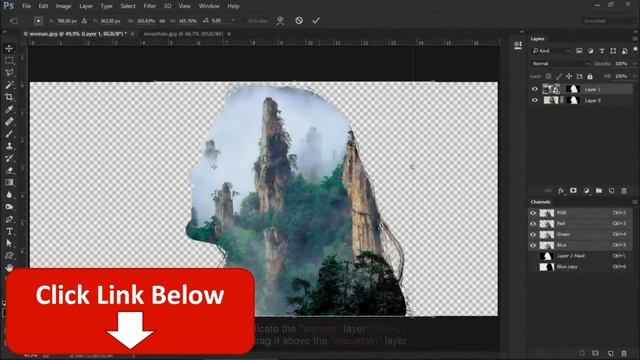Image resolution: width=640 pixels, height=360 pixels.
Task: Toggle lock all padlock icon
Action: coord(590,76)
